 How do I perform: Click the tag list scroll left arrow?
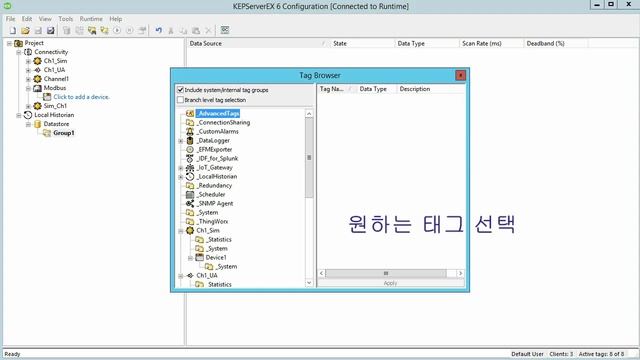point(322,273)
